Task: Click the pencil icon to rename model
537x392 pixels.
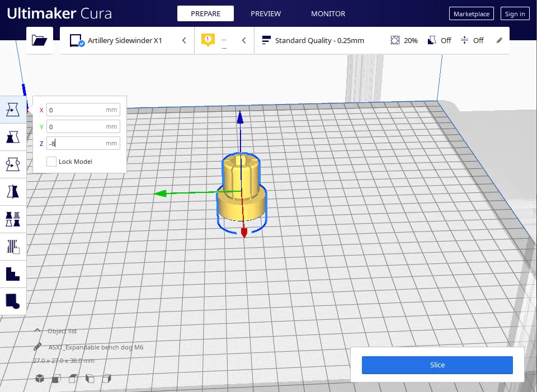Action: (x=37, y=347)
